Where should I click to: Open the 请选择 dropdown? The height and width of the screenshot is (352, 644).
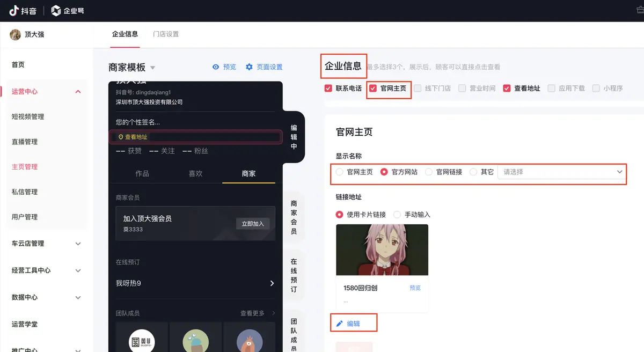562,172
